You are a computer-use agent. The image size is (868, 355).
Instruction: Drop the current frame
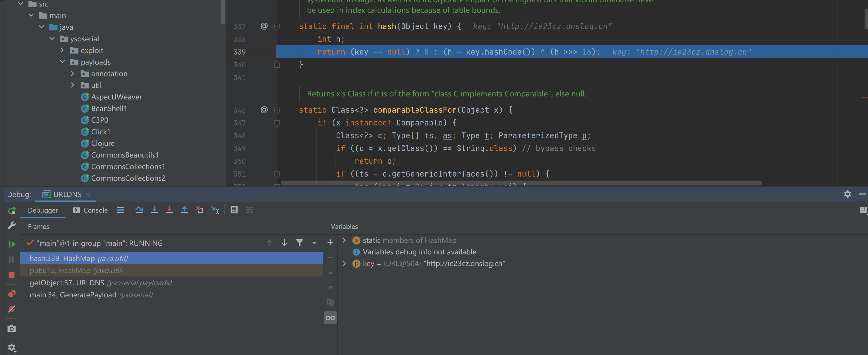(x=200, y=210)
